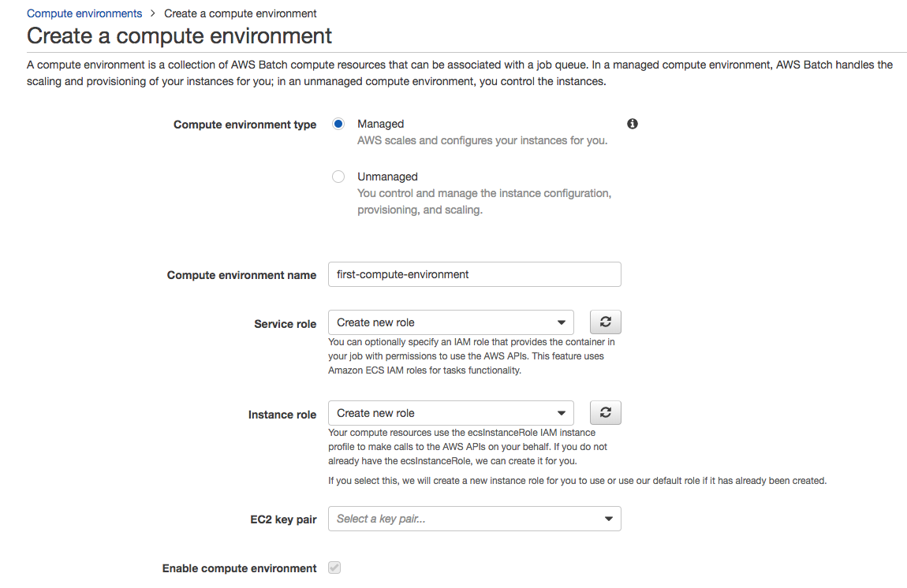Click the compute environment name input field
The width and height of the screenshot is (907, 588).
pyautogui.click(x=474, y=274)
